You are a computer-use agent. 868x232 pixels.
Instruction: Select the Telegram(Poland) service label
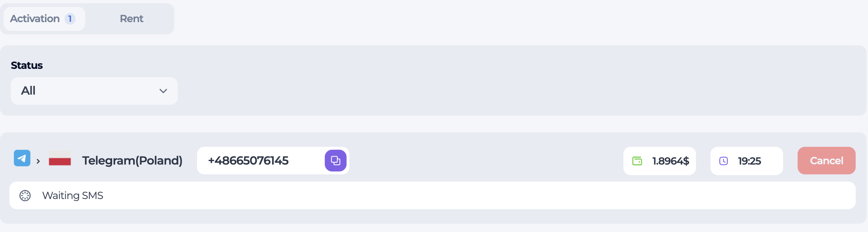pos(132,161)
